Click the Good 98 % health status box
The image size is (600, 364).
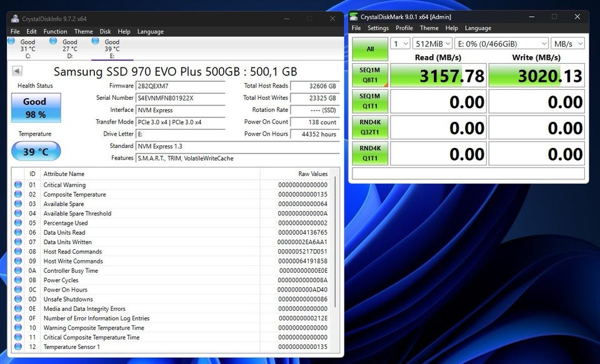click(36, 107)
